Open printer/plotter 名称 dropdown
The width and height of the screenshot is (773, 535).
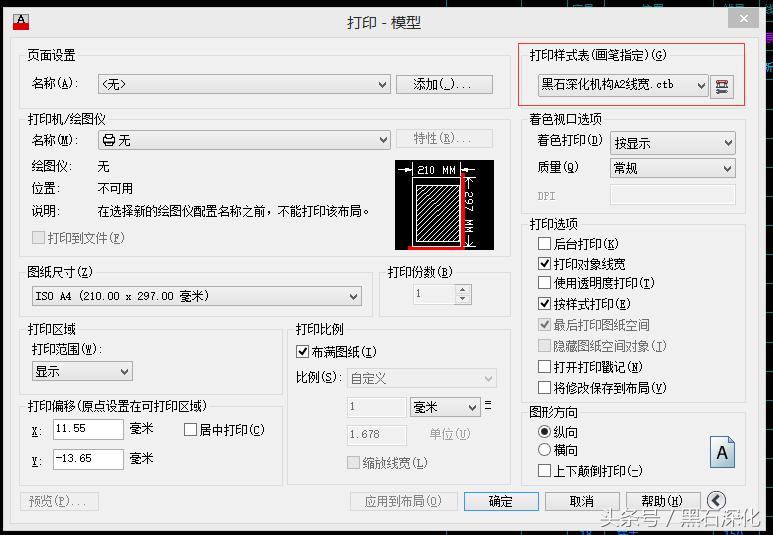pos(245,140)
